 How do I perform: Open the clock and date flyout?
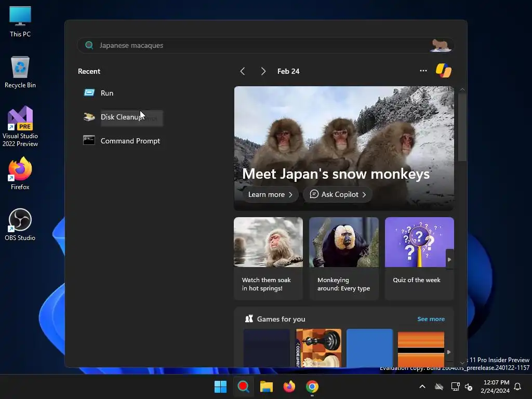(x=495, y=387)
